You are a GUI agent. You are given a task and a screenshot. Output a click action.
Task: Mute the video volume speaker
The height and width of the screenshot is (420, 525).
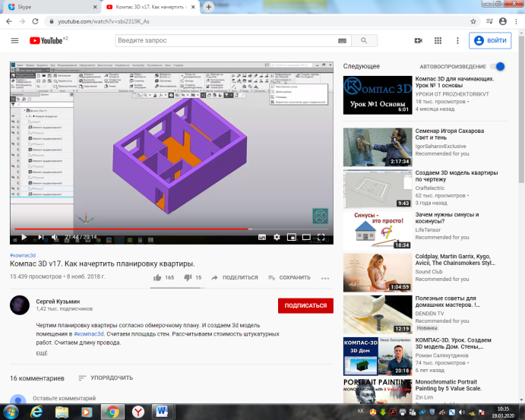55,237
